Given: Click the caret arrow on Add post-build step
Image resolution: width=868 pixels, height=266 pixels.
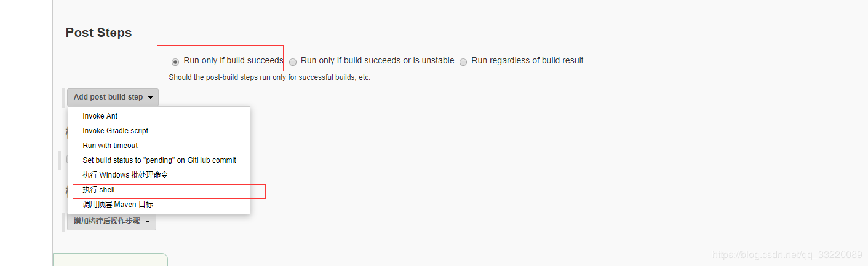Looking at the screenshot, I should coord(150,98).
